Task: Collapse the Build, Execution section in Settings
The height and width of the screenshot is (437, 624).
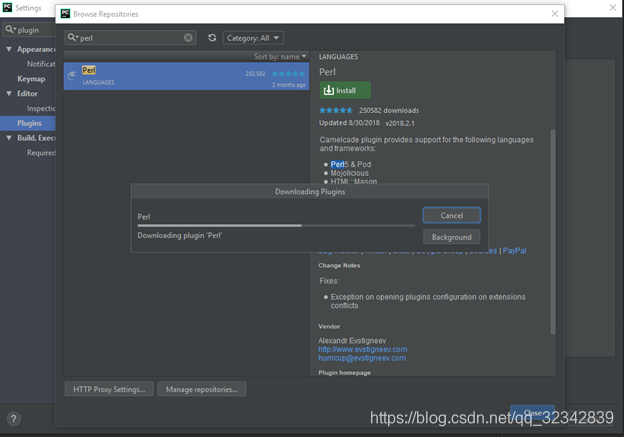Action: click(9, 138)
